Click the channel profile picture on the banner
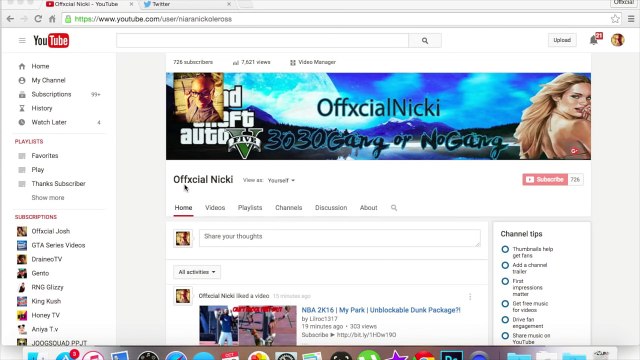Image resolution: width=640 pixels, height=360 pixels. pos(198,98)
